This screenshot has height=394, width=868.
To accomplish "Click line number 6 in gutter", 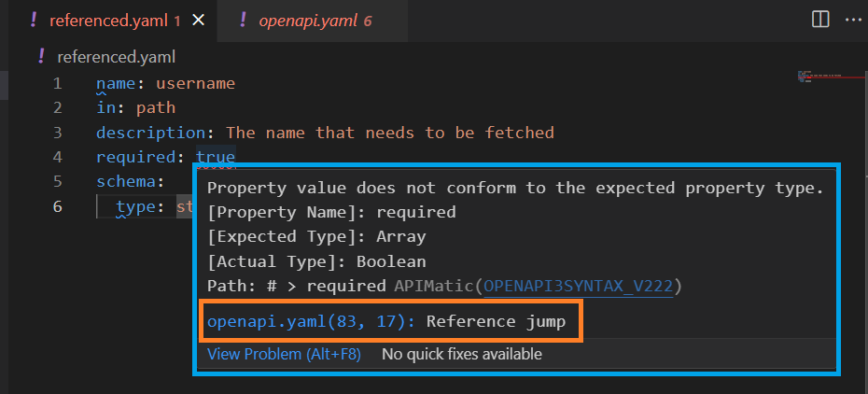I will point(58,206).
